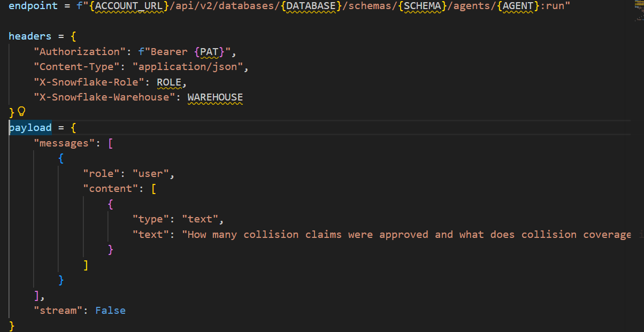644x332 pixels.
Task: Open quick fixes using the yellow lightbulb
Action: pyautogui.click(x=21, y=111)
